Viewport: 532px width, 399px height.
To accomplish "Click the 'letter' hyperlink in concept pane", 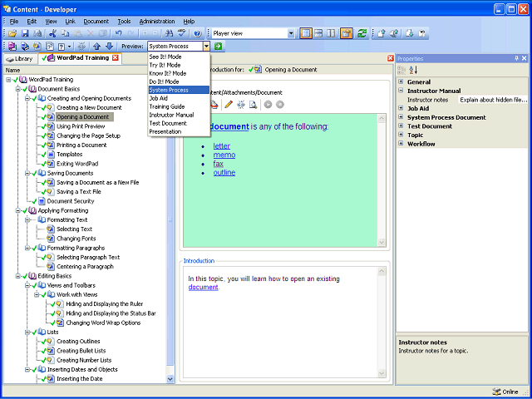I will pos(222,146).
